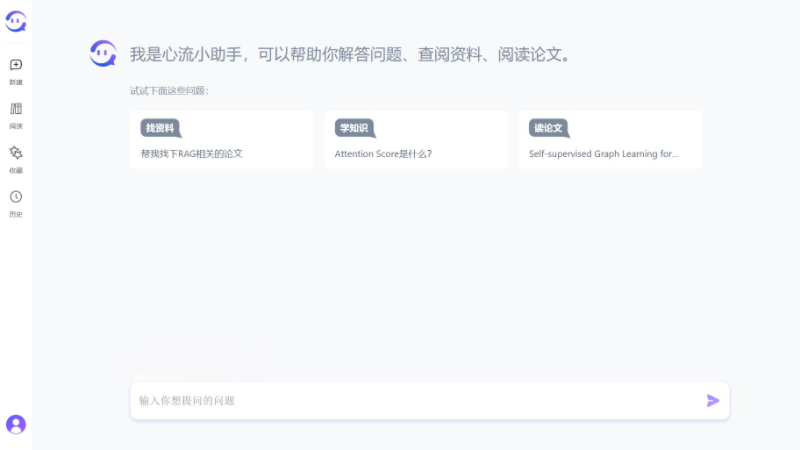
Task: Ask the suggested question 帮我找下RAG相关的论文
Action: [x=192, y=154]
